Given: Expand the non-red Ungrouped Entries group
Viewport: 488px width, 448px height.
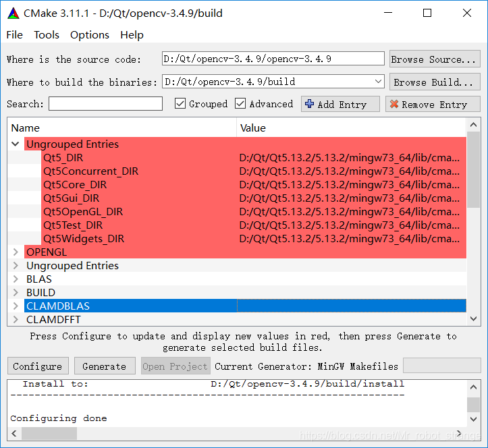Looking at the screenshot, I should [x=16, y=266].
